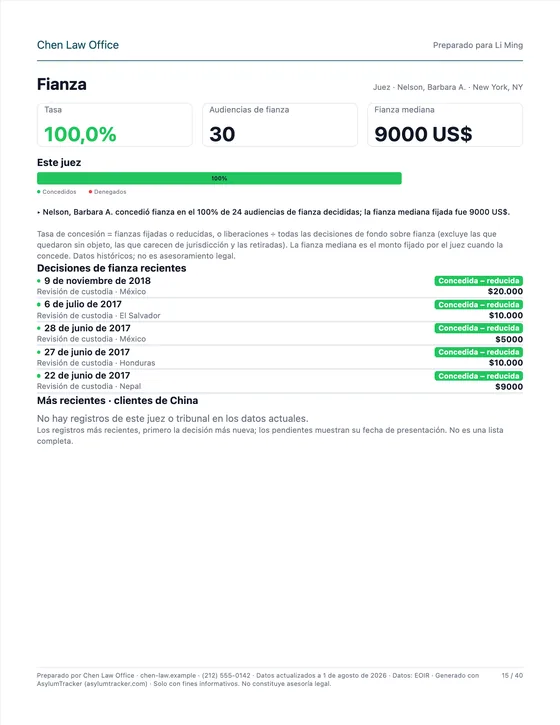Click the 100,0% bond rate card
This screenshot has height=725, width=560.
point(115,125)
